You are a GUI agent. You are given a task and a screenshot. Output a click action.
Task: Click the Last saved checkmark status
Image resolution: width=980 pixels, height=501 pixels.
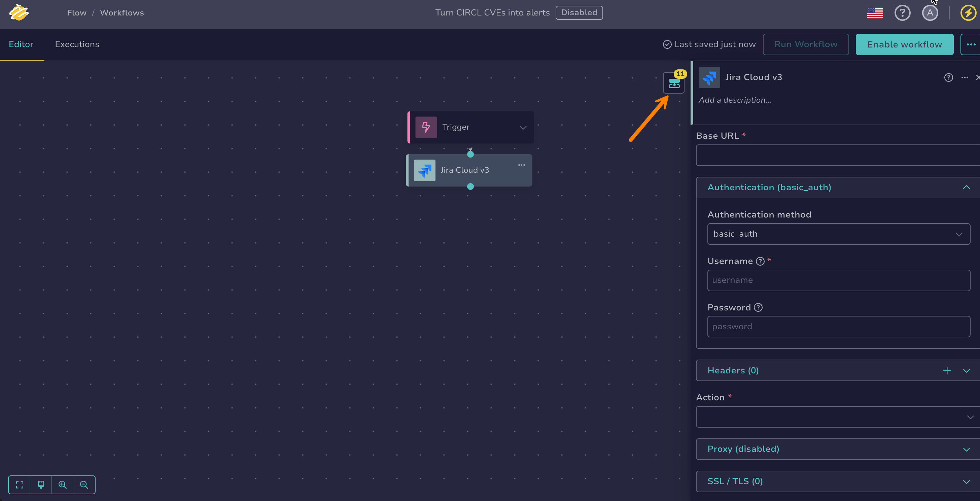(x=667, y=44)
